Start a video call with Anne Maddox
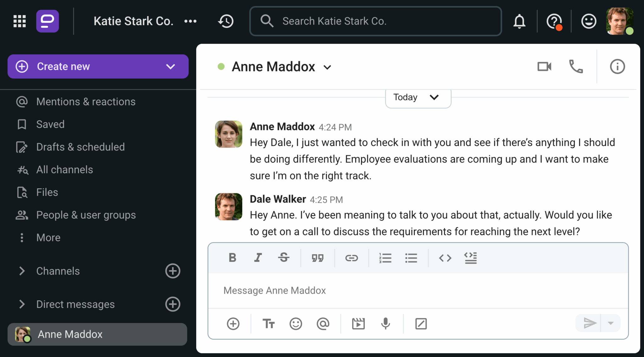The height and width of the screenshot is (357, 644). pos(544,67)
